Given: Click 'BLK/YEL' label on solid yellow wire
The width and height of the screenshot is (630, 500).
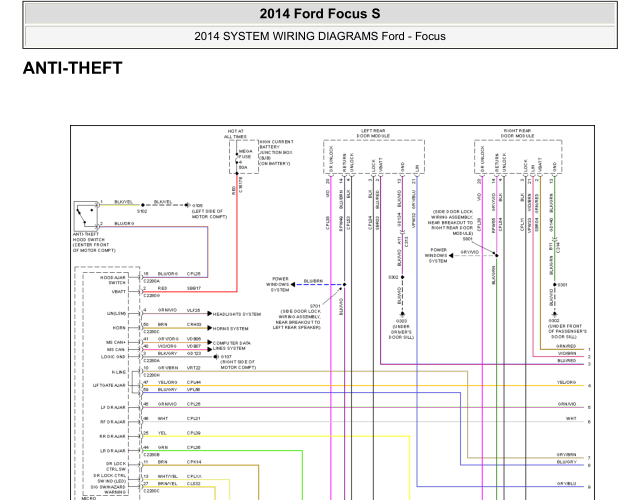Looking at the screenshot, I should pyautogui.click(x=124, y=202).
